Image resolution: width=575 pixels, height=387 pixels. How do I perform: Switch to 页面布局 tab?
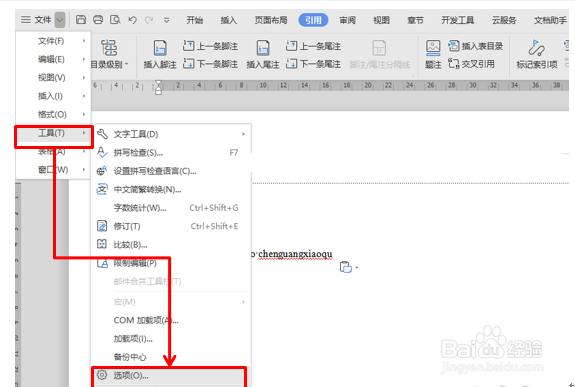pyautogui.click(x=271, y=20)
